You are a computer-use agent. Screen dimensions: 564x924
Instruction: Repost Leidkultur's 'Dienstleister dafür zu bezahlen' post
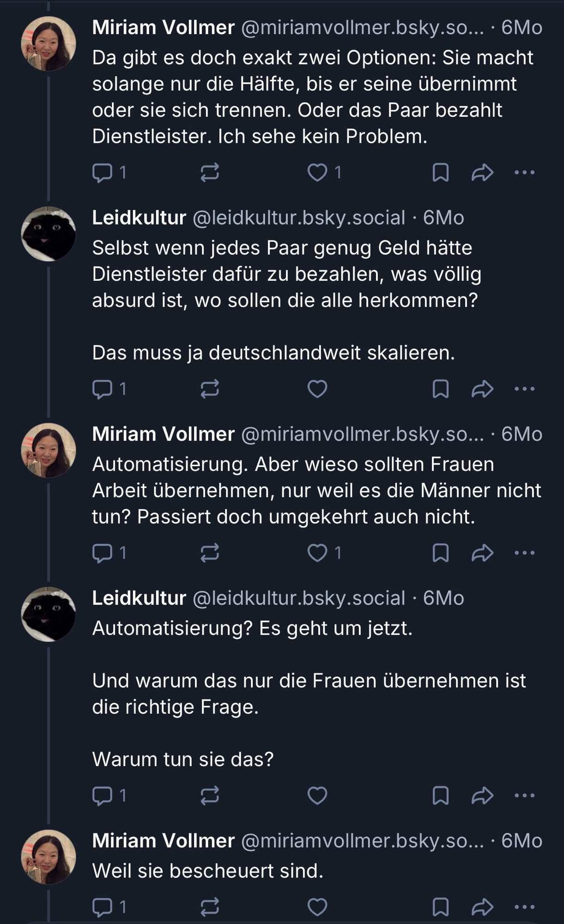coord(210,389)
